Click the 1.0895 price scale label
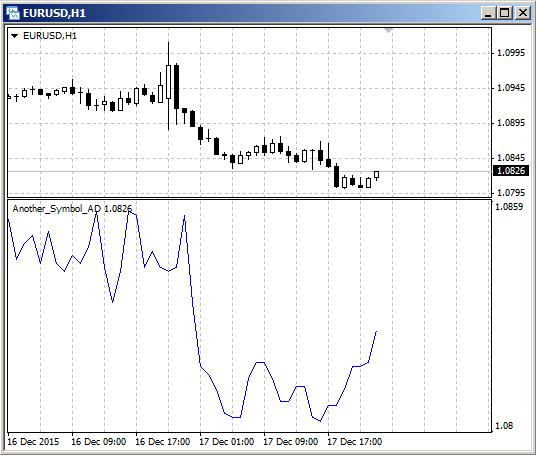 pyautogui.click(x=511, y=123)
